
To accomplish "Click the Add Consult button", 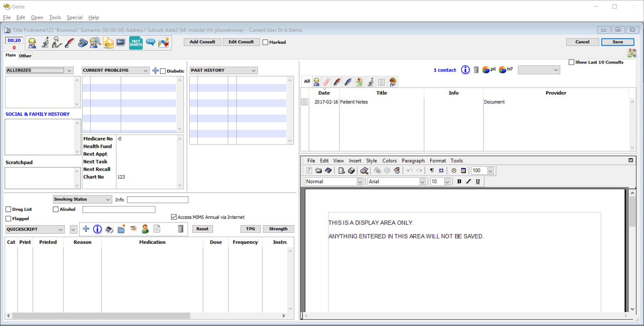I will click(202, 42).
